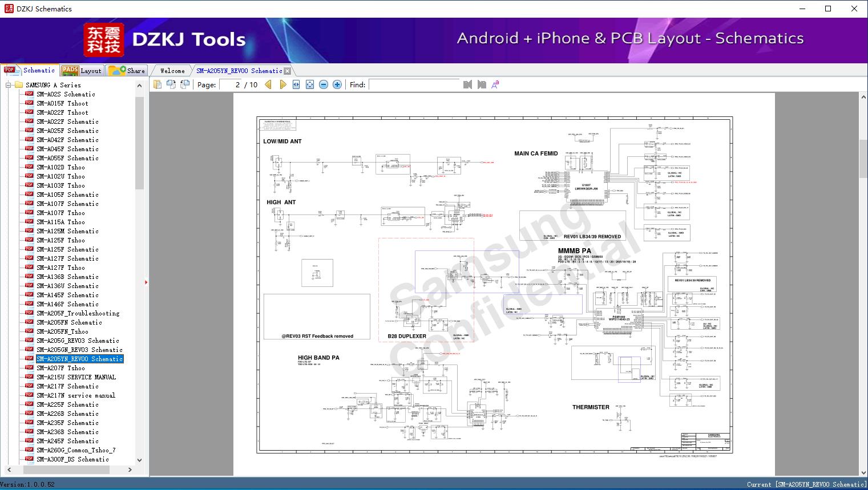
Task: Find next match icon
Action: [x=482, y=84]
